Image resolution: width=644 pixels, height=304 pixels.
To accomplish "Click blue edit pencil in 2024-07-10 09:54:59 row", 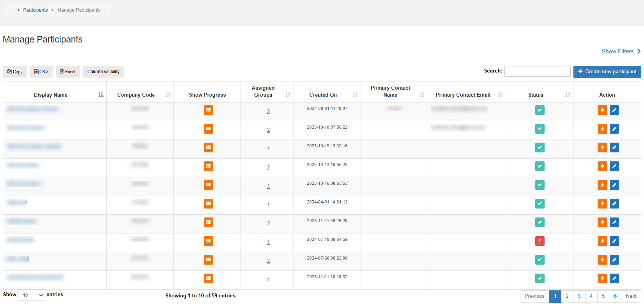I will 614,241.
